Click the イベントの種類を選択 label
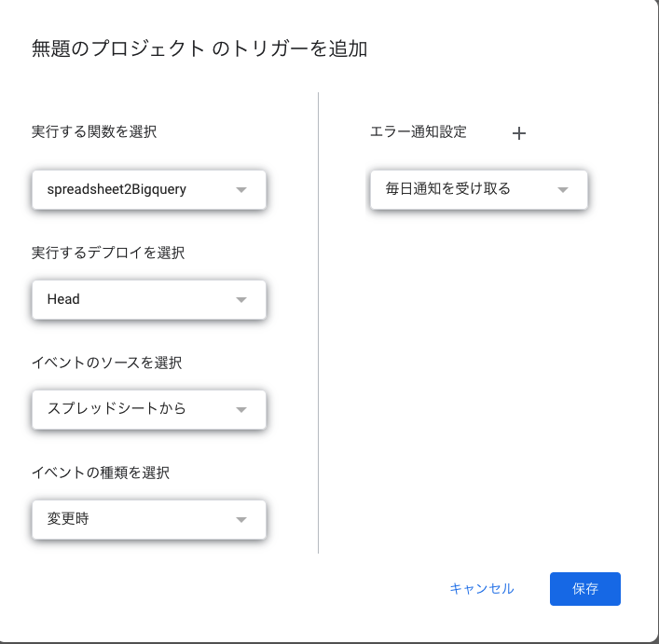 [x=101, y=473]
